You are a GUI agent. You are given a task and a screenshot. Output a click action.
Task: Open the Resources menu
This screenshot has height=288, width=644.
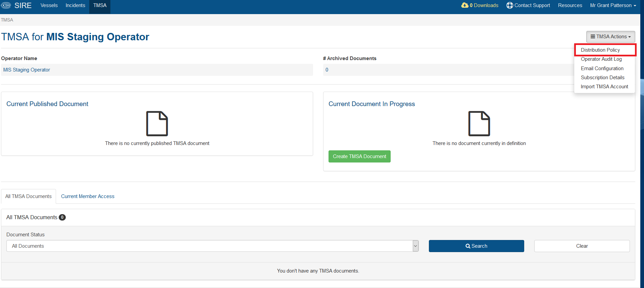click(570, 5)
